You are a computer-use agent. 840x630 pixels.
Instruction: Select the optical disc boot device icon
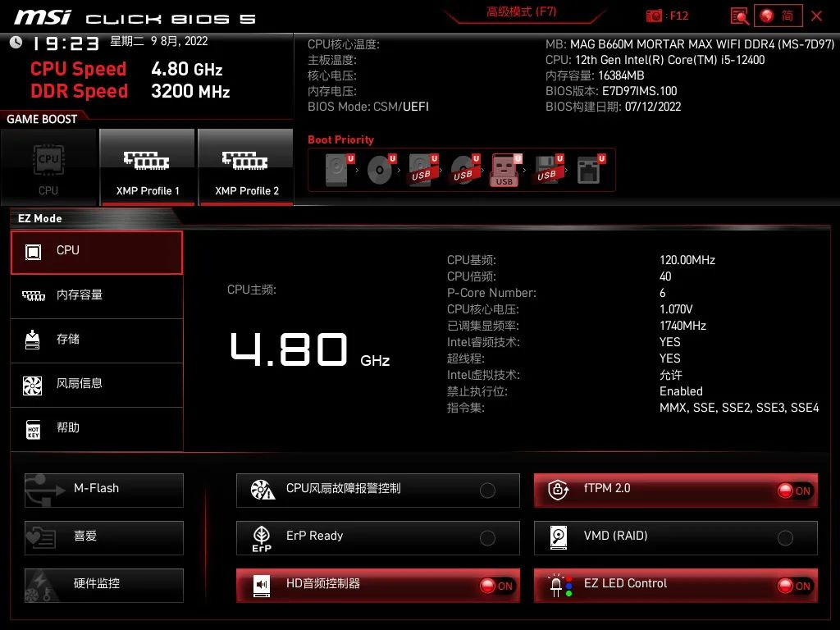tap(381, 170)
